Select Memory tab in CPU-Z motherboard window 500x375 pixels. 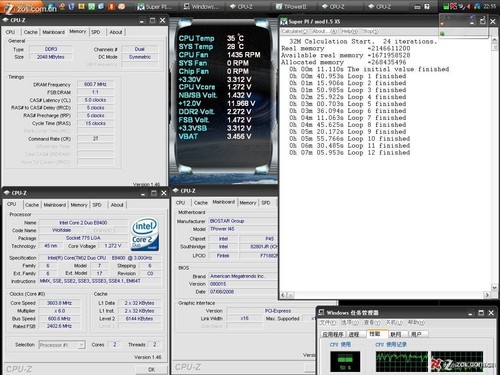pos(248,203)
